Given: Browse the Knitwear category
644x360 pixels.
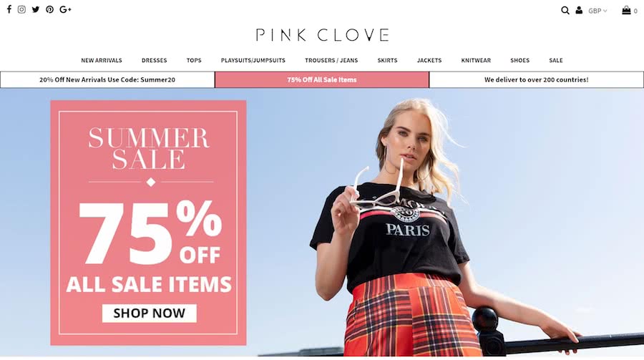Looking at the screenshot, I should click(x=476, y=60).
